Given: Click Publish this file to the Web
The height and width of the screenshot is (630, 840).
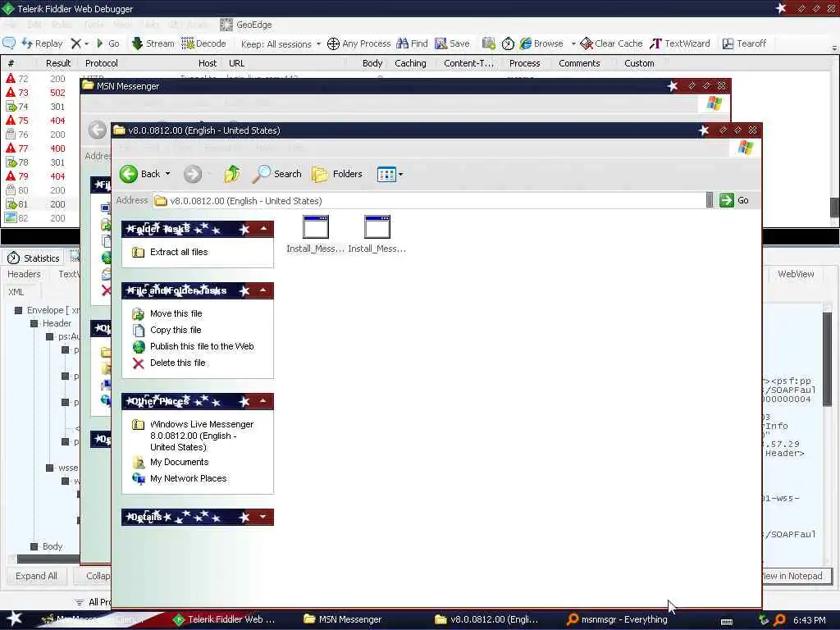Looking at the screenshot, I should pos(202,347).
